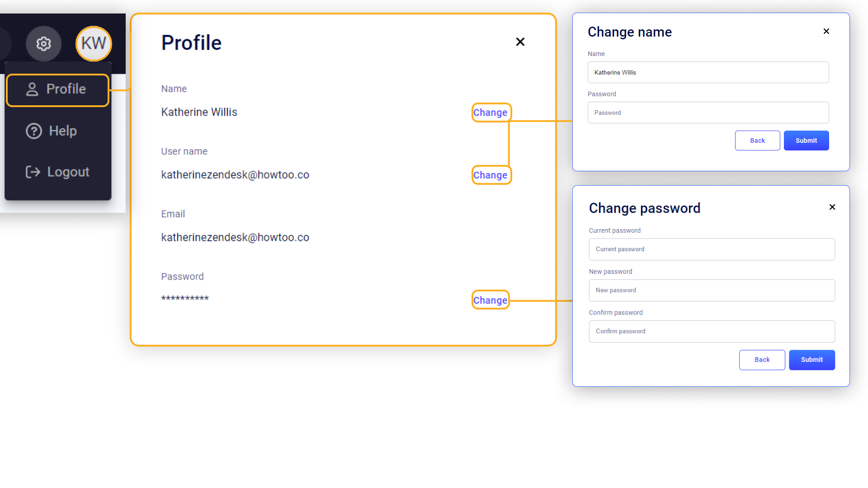Click the KW avatar icon
The image size is (868, 488).
[94, 43]
